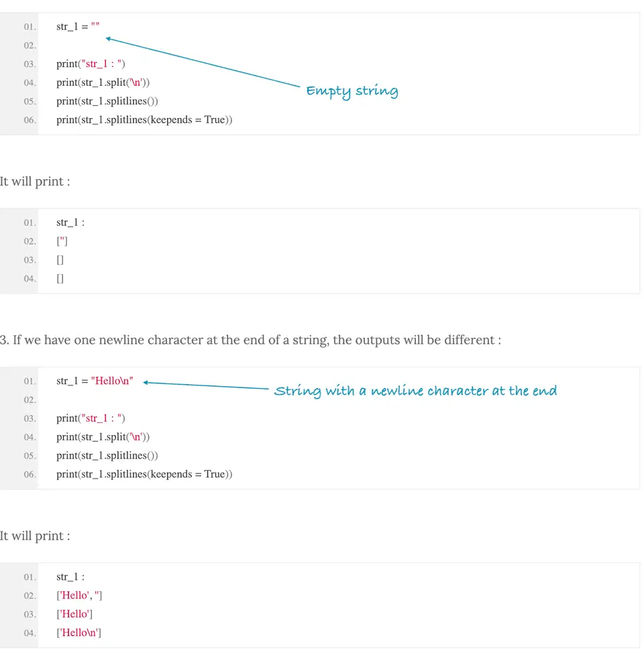Click the keepends = True line in the third block
Viewport: 644px width, 665px height.
click(144, 474)
